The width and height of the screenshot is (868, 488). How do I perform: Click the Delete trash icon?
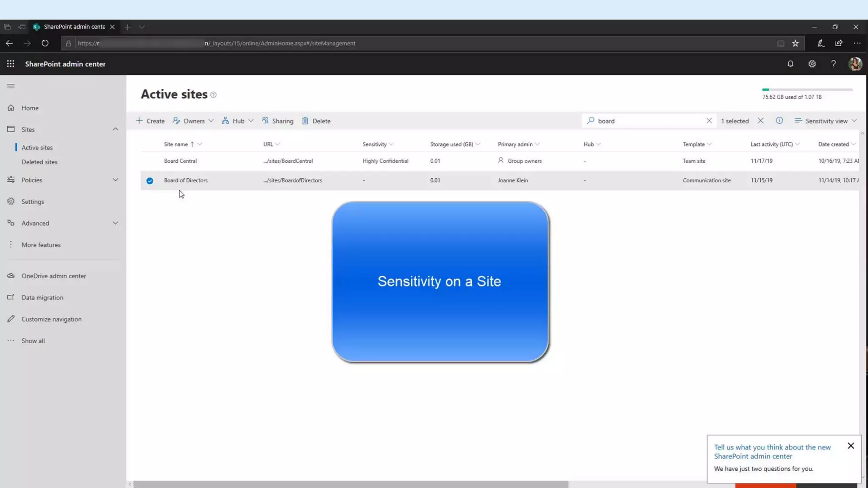click(x=305, y=121)
